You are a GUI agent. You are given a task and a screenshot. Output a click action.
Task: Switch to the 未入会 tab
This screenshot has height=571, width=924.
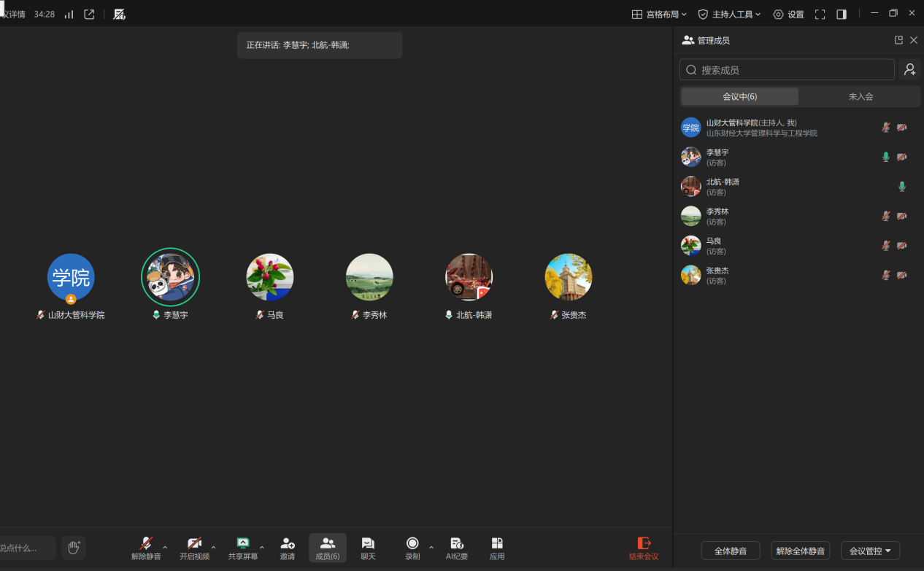pos(861,96)
